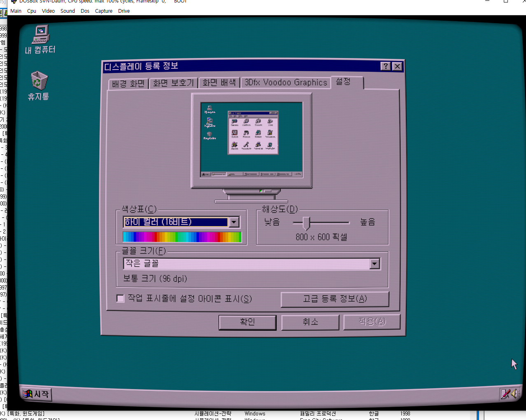Select the 휴지통 recycle bin icon

[39, 86]
